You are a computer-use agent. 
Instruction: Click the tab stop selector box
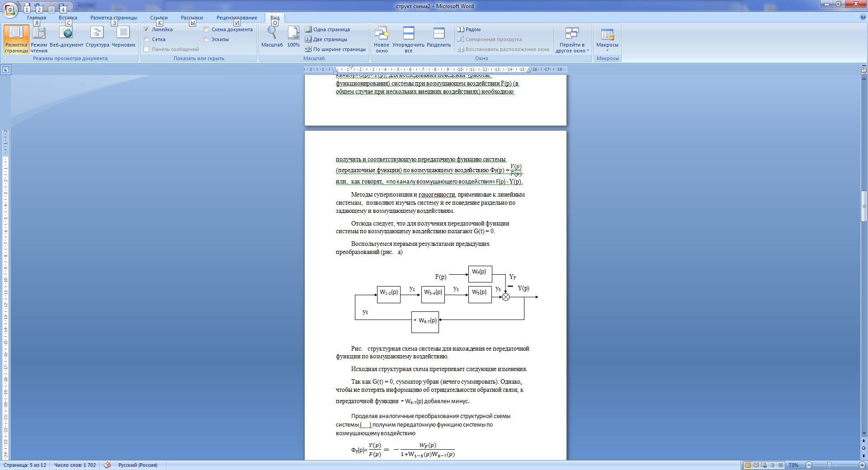tap(5, 70)
